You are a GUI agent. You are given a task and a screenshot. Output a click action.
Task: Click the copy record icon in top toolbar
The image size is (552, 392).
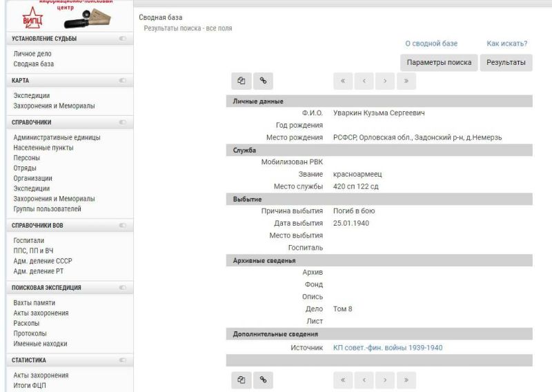tap(241, 81)
